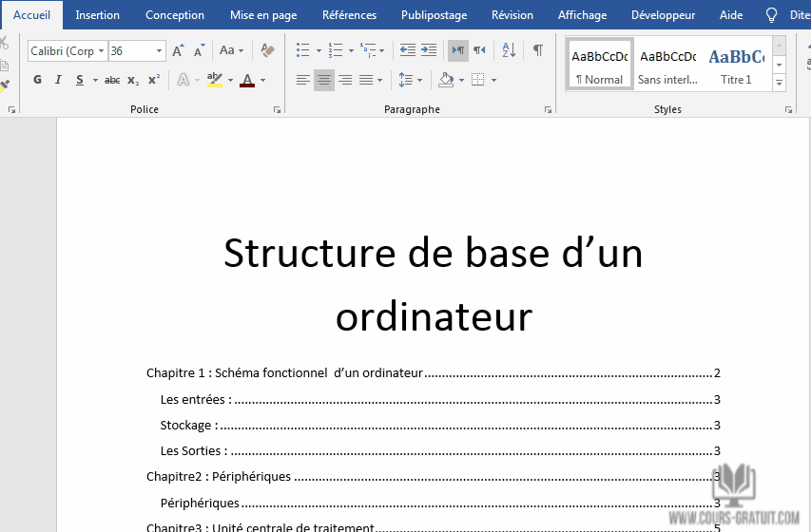The image size is (811, 532).
Task: Follow TOC entry Les Sorties
Action: pyautogui.click(x=440, y=450)
